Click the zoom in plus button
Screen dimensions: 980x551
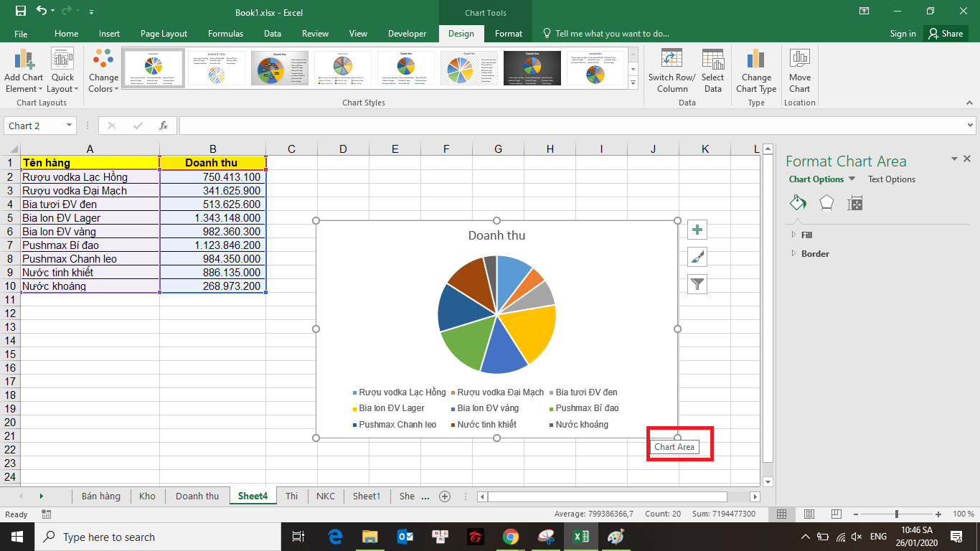(x=938, y=514)
